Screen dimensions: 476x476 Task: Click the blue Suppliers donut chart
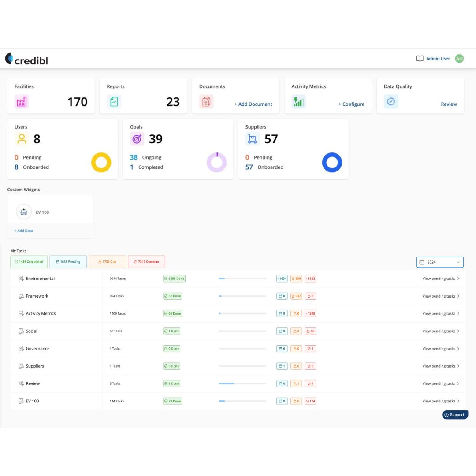point(332,162)
